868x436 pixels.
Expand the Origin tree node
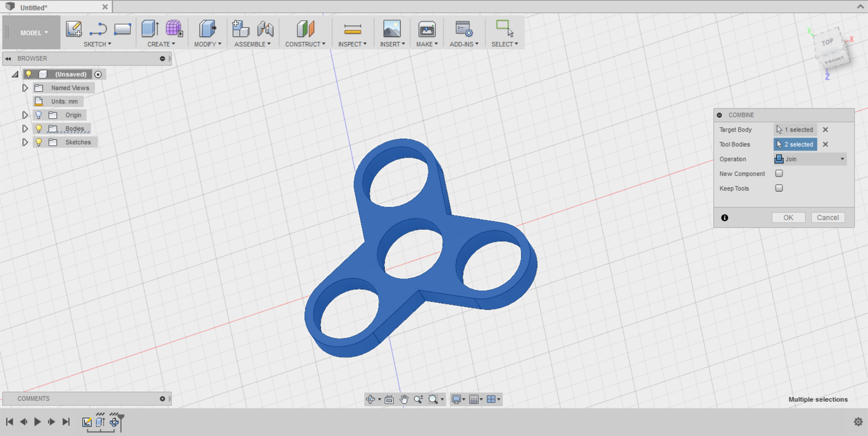point(25,115)
